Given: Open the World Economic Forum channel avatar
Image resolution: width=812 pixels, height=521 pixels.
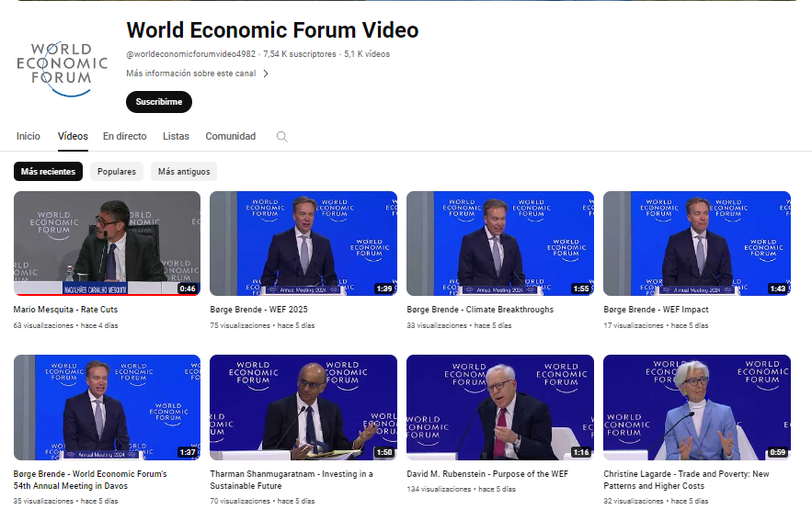Looking at the screenshot, I should 63,67.
